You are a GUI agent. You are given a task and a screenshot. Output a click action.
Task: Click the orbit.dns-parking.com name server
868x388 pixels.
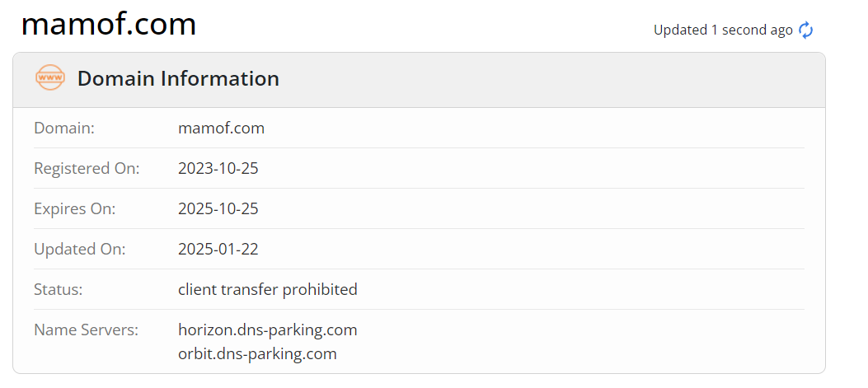coord(257,354)
